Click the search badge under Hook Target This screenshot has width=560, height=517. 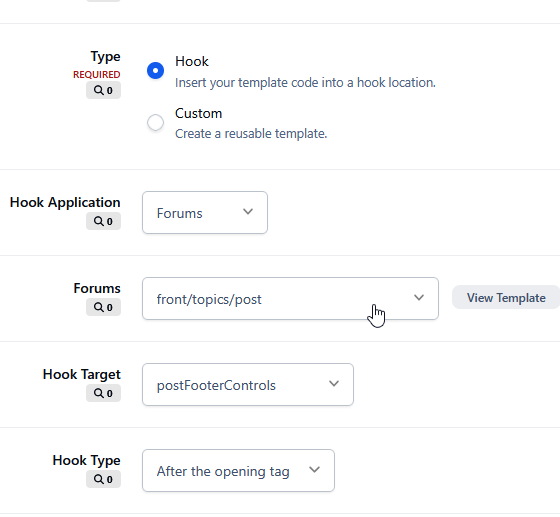point(103,393)
